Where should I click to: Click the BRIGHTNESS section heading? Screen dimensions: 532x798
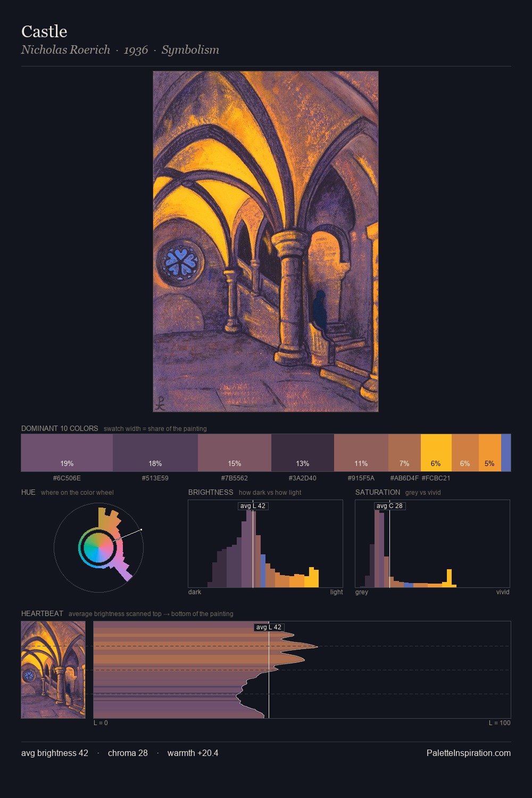click(x=211, y=492)
